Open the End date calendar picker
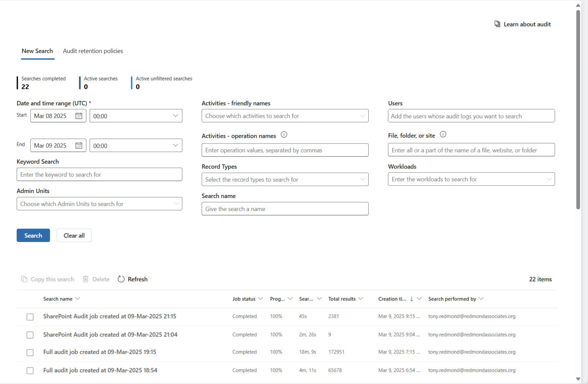The image size is (588, 384). [78, 145]
